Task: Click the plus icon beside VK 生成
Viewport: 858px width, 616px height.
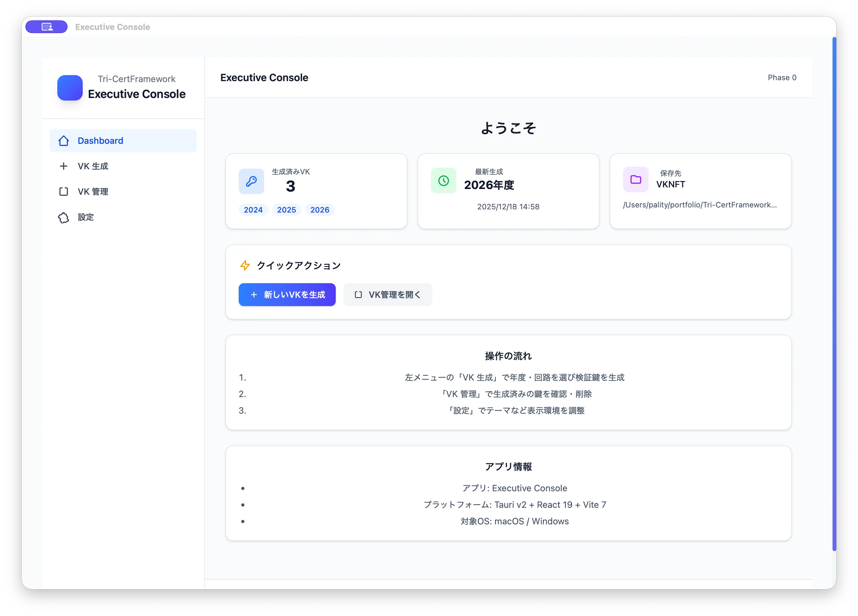Action: (x=64, y=166)
